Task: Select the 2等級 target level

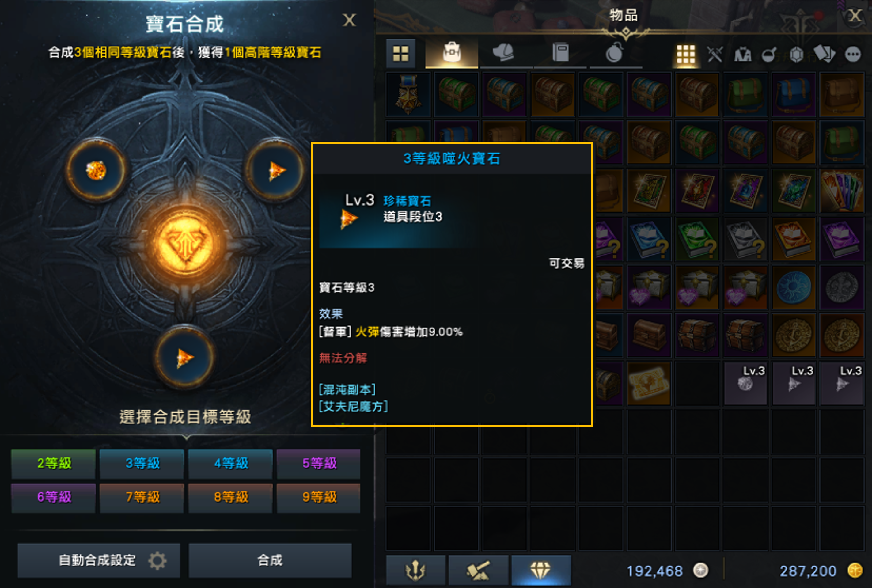Action: click(54, 463)
